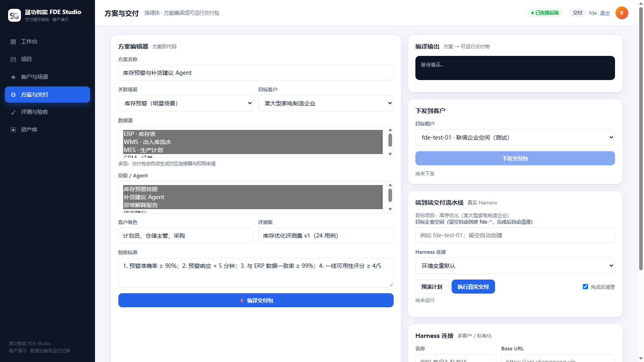Click the 预演计划 button
Image resolution: width=644 pixels, height=362 pixels.
coord(432,287)
